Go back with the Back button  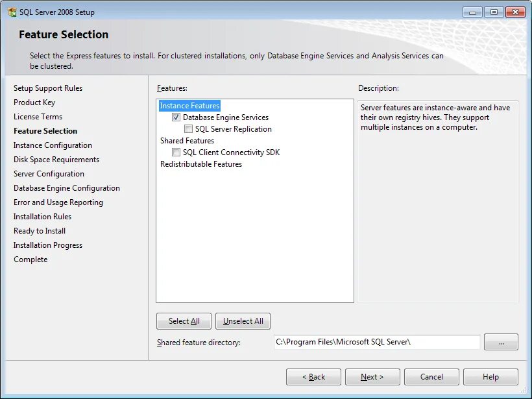(313, 377)
